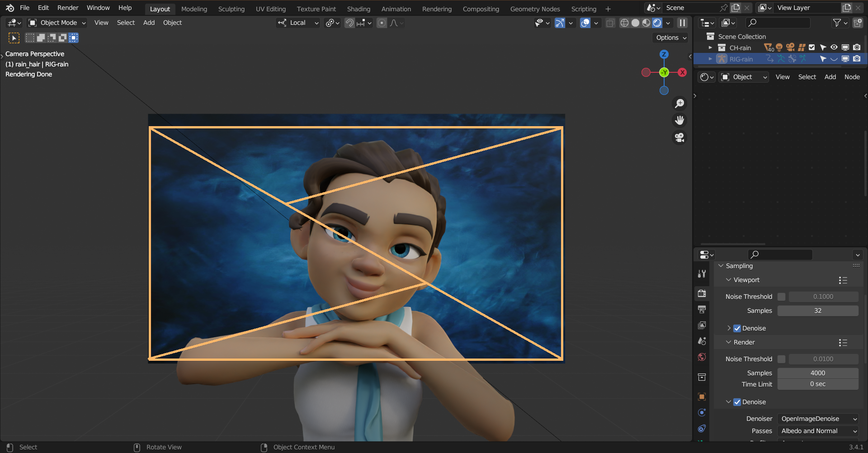This screenshot has height=453, width=868.
Task: Open Render sampling presets list
Action: [x=843, y=343]
